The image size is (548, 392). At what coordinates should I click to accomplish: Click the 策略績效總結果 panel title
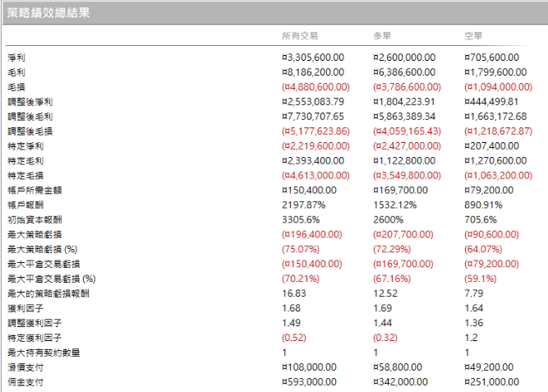coord(48,13)
